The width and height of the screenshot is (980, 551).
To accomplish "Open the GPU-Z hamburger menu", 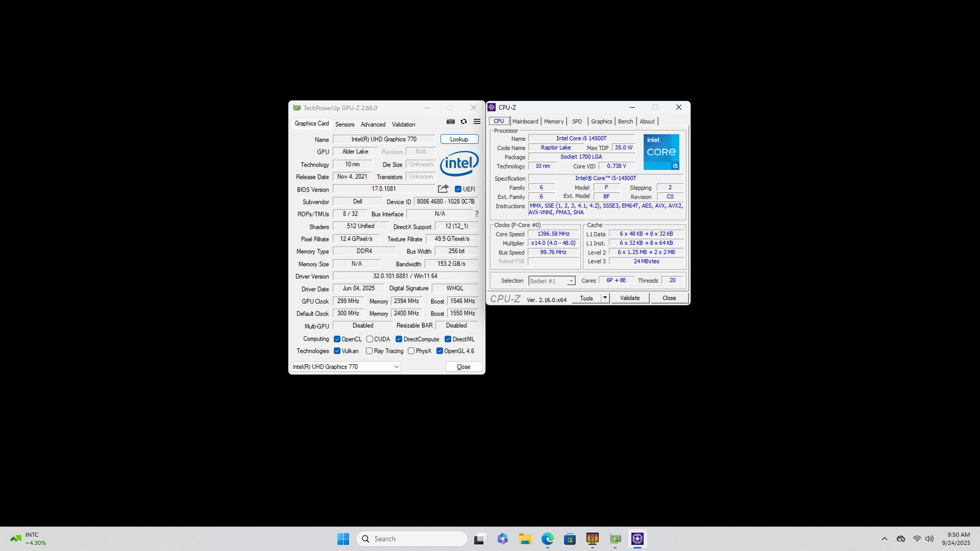I will (x=477, y=122).
